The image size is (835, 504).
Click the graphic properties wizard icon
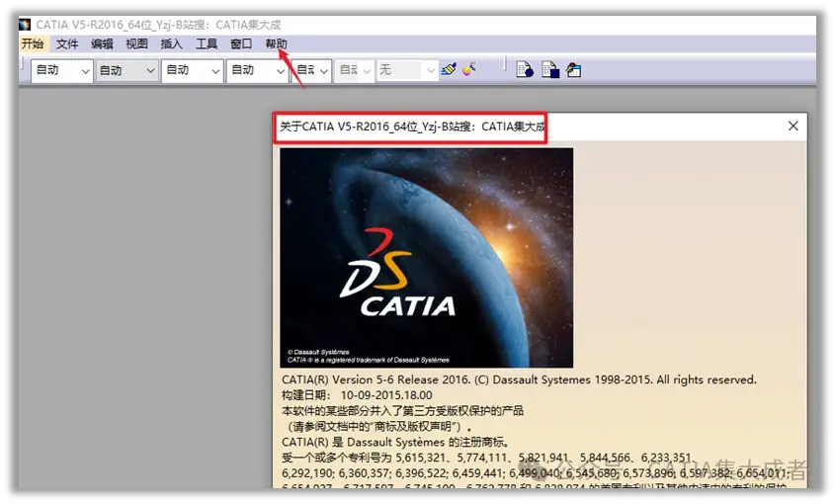click(469, 69)
